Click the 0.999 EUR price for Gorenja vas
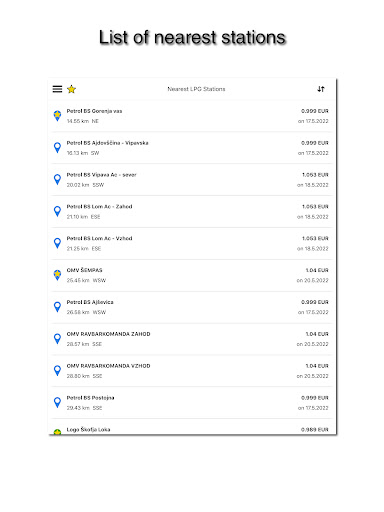384x512 pixels. [315, 111]
